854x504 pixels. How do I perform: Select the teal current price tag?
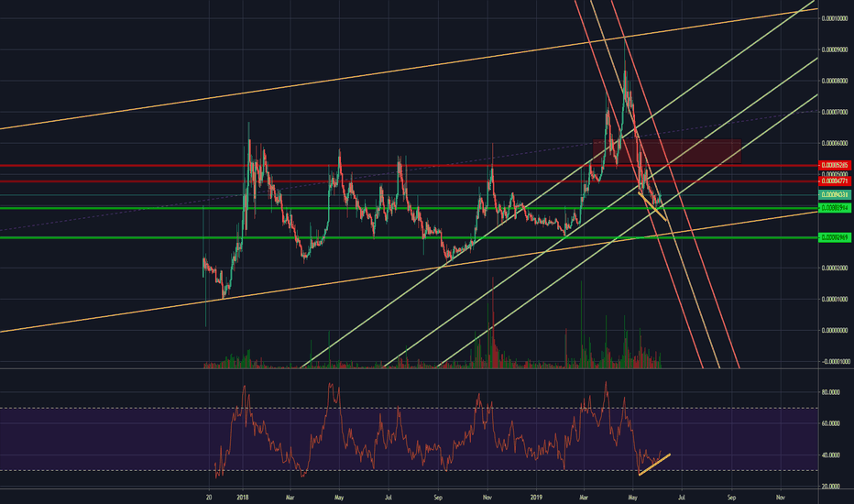pos(835,194)
